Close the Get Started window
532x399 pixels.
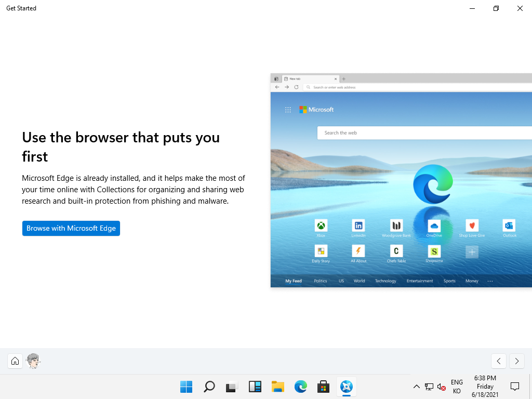pyautogui.click(x=520, y=8)
